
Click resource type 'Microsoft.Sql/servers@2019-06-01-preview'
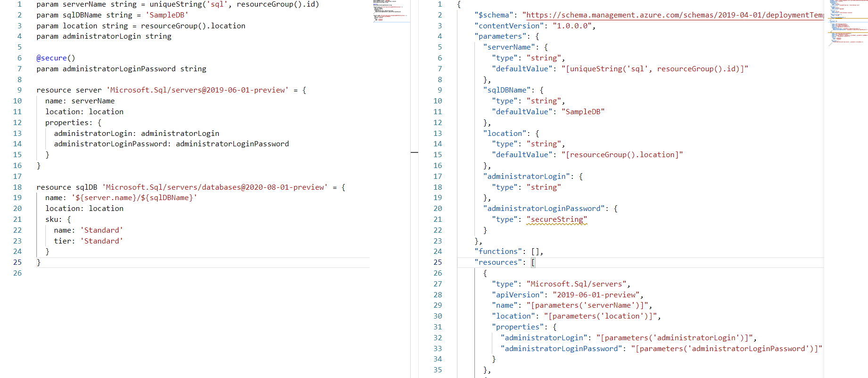pos(198,90)
